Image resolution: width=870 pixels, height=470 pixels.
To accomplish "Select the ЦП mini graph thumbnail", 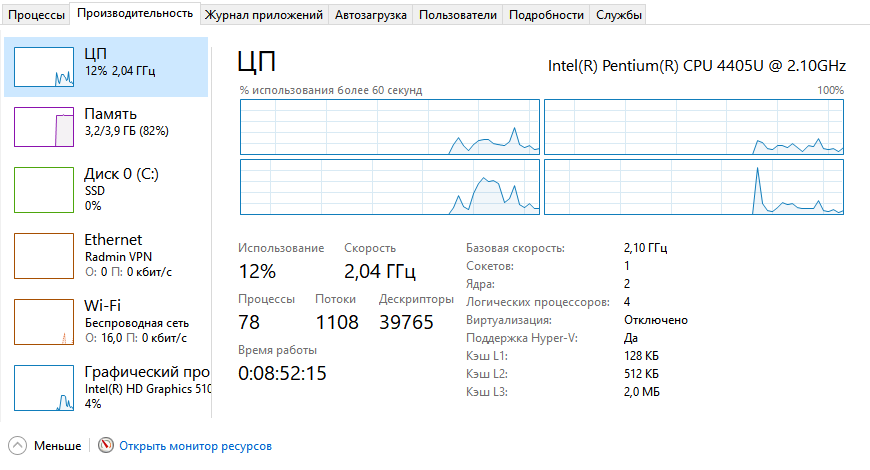I will 45,66.
